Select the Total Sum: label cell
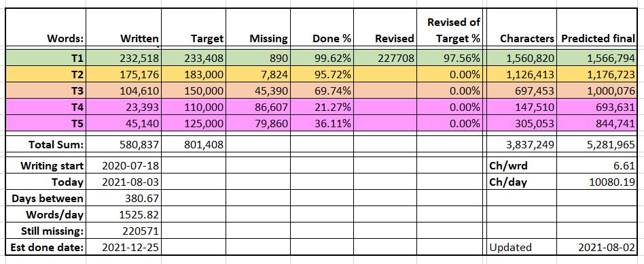644x264 pixels. point(46,144)
